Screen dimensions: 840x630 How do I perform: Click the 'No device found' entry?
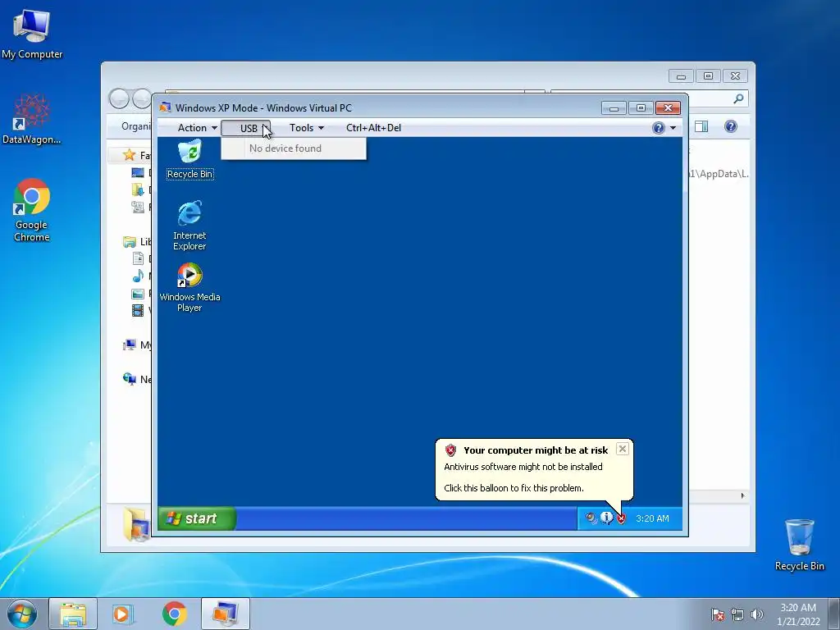(x=294, y=148)
